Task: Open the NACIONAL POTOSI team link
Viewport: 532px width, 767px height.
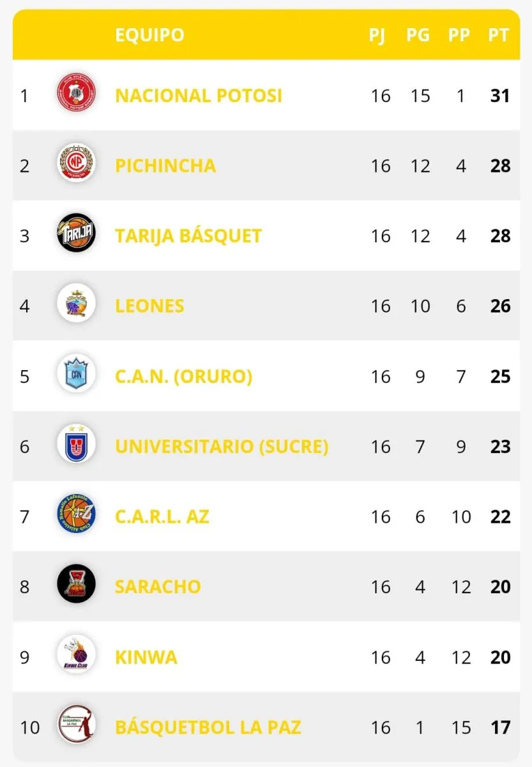Action: click(x=198, y=96)
